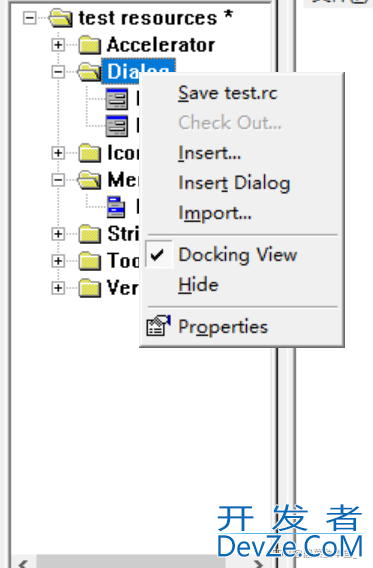Select the first dialog resource icon
The width and height of the screenshot is (373, 568).
pyautogui.click(x=117, y=99)
